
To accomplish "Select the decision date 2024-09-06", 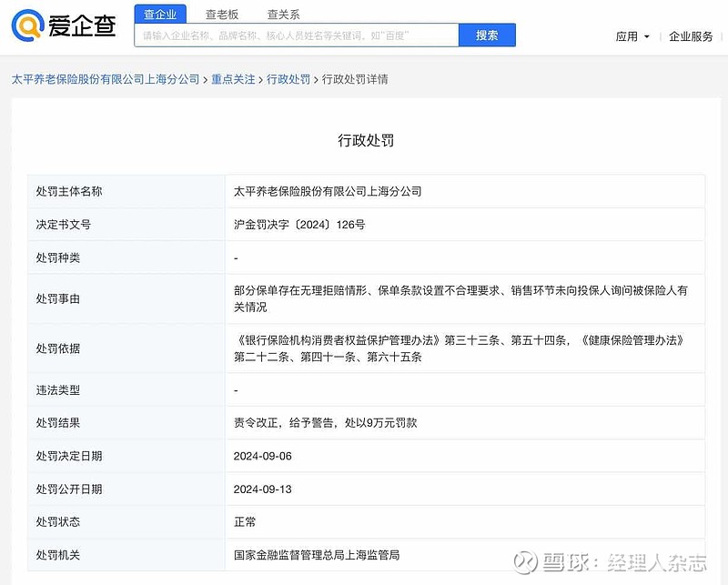I will [263, 456].
